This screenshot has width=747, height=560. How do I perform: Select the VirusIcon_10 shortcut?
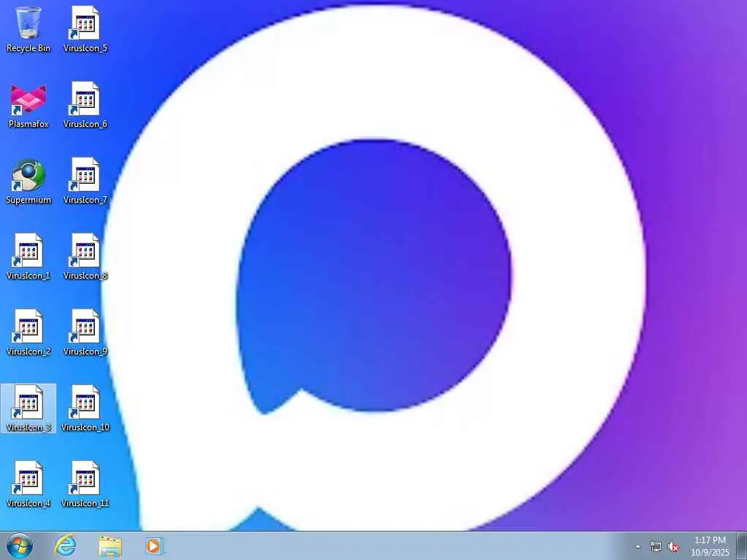pos(85,408)
